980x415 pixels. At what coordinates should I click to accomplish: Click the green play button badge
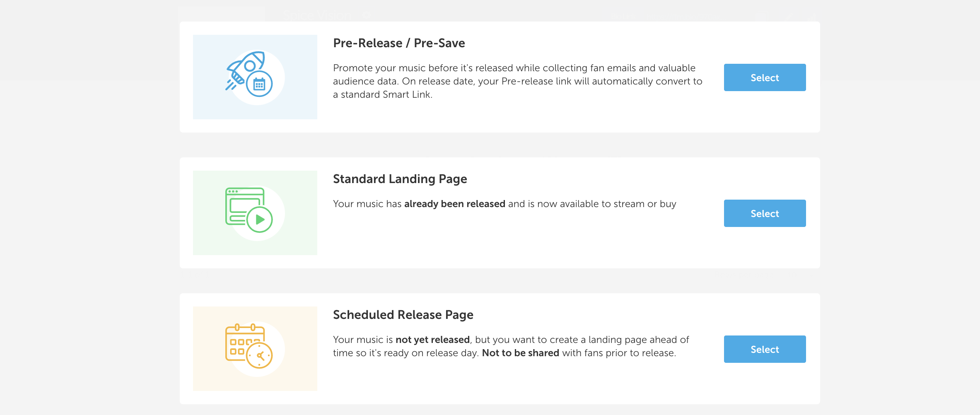(260, 220)
